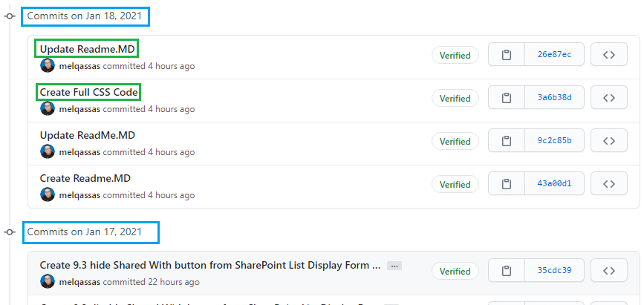The width and height of the screenshot is (644, 305).
Task: Browse repository at commit 9c2c85b
Action: tap(609, 141)
